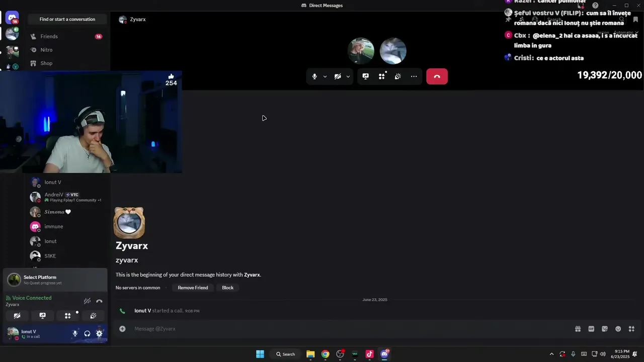Open Chrome from taskbar
This screenshot has width=644, height=362.
[x=326, y=354]
